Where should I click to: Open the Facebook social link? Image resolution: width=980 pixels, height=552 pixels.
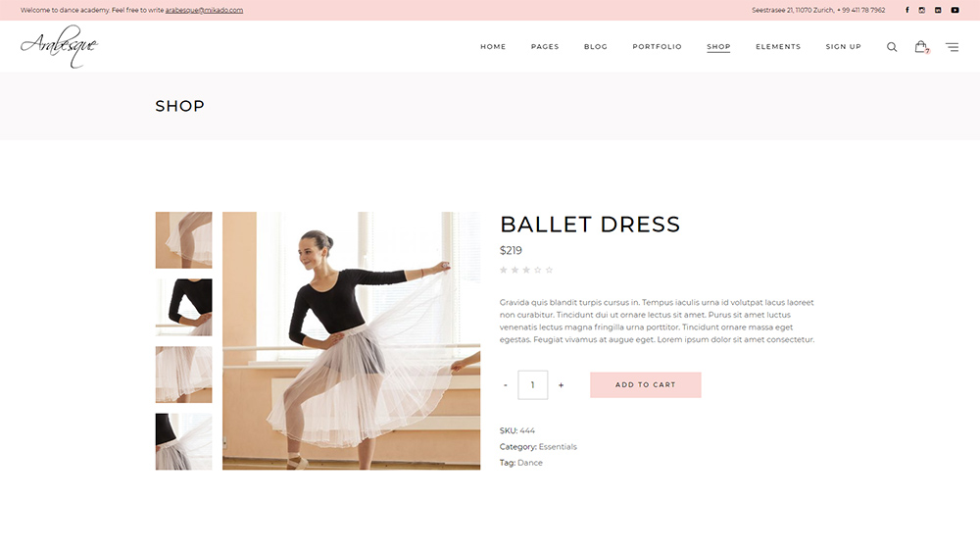click(906, 10)
